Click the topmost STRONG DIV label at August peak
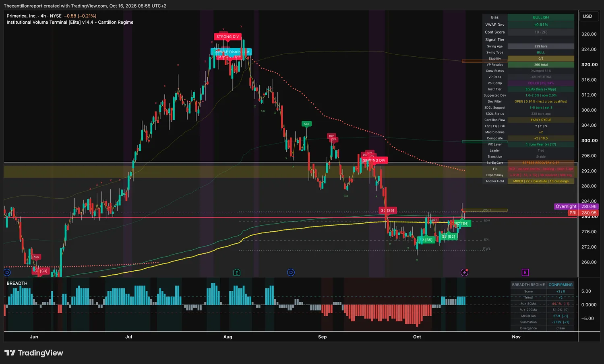Screen dimensions: 604x364 (x=228, y=37)
